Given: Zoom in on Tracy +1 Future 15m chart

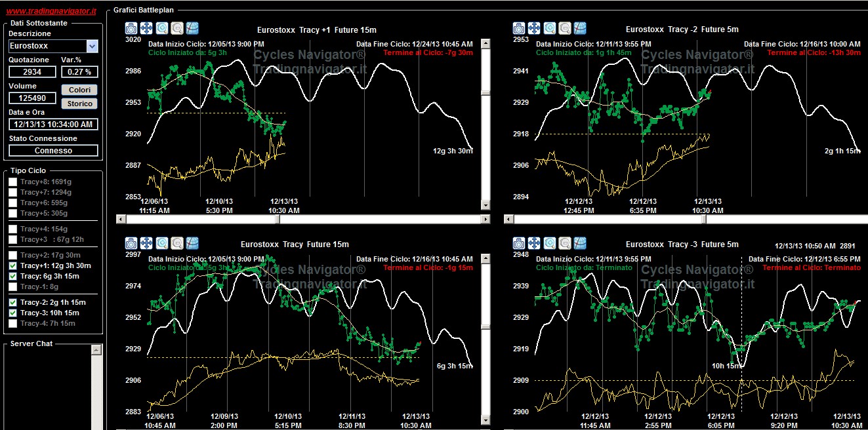Looking at the screenshot, I should click(161, 28).
